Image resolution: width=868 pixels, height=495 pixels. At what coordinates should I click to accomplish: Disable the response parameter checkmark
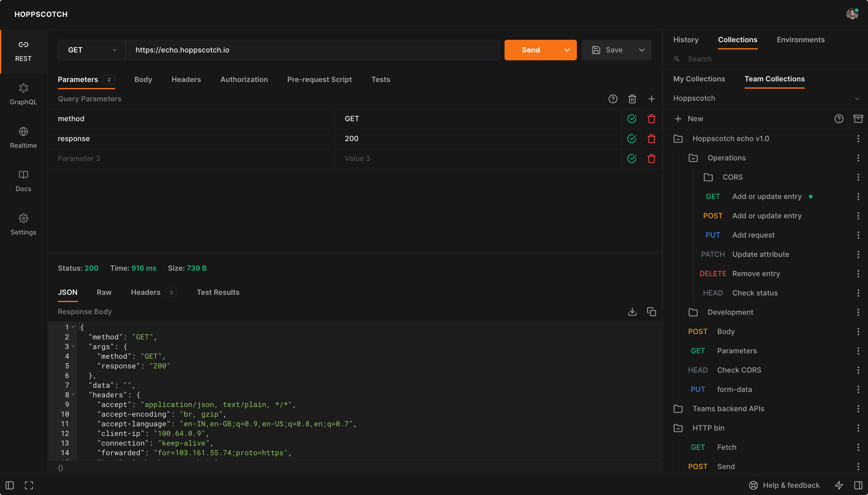[631, 139]
